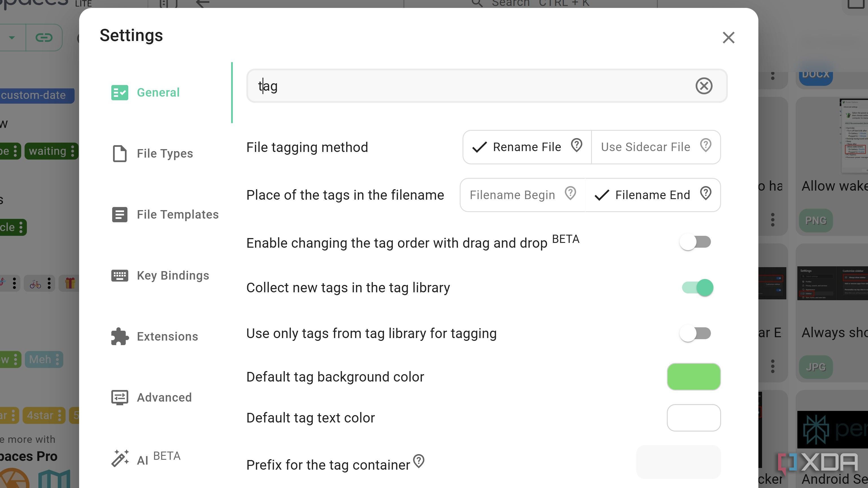The image size is (868, 488).
Task: Clear the settings search field
Action: pyautogui.click(x=704, y=86)
